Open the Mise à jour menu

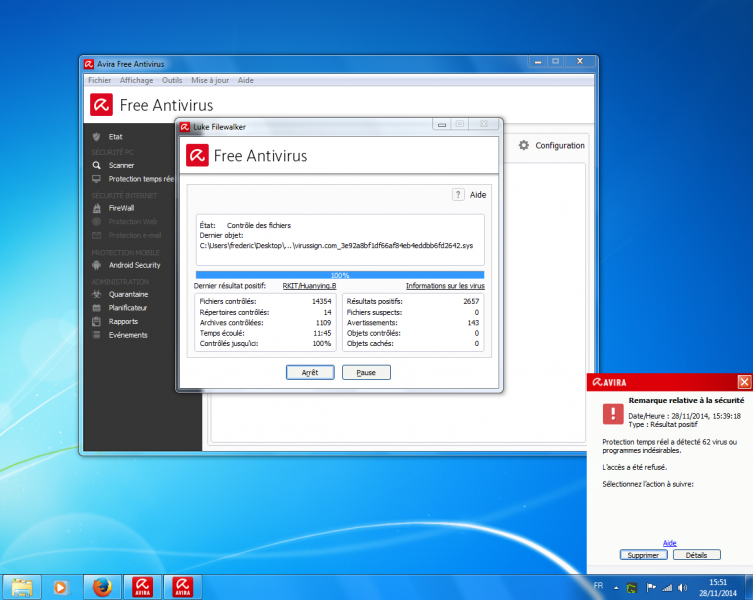coord(210,80)
